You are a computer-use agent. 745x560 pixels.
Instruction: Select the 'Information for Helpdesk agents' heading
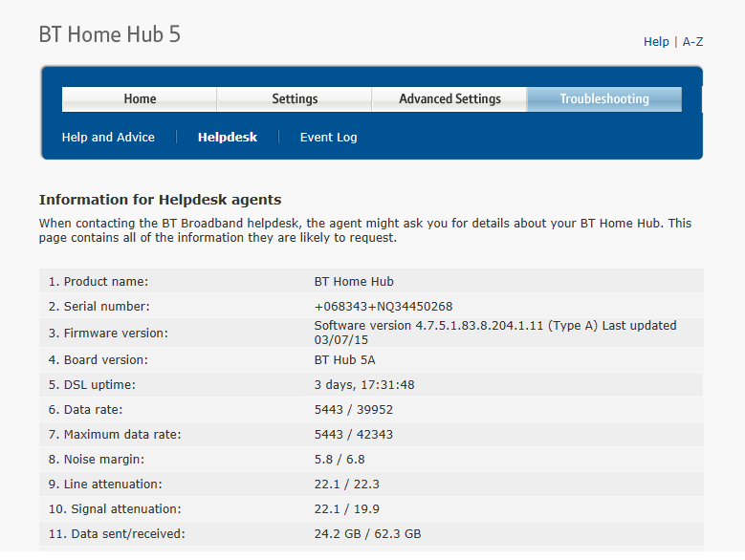[x=160, y=200]
